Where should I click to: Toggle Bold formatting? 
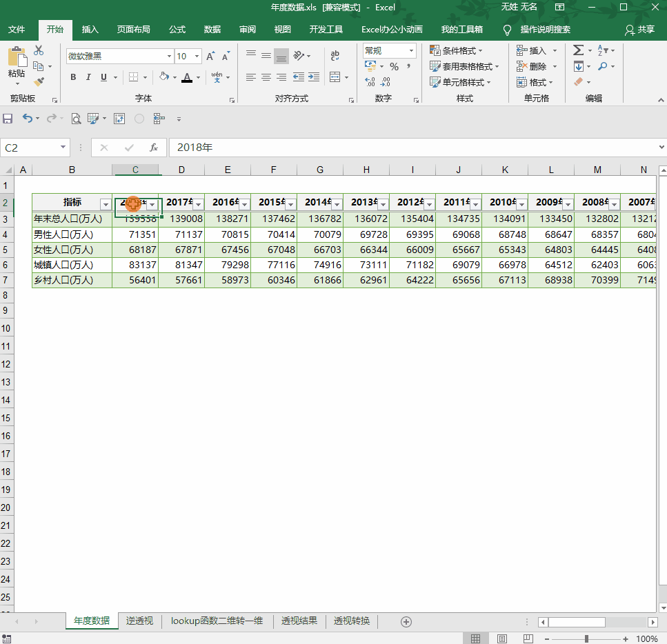click(x=74, y=77)
